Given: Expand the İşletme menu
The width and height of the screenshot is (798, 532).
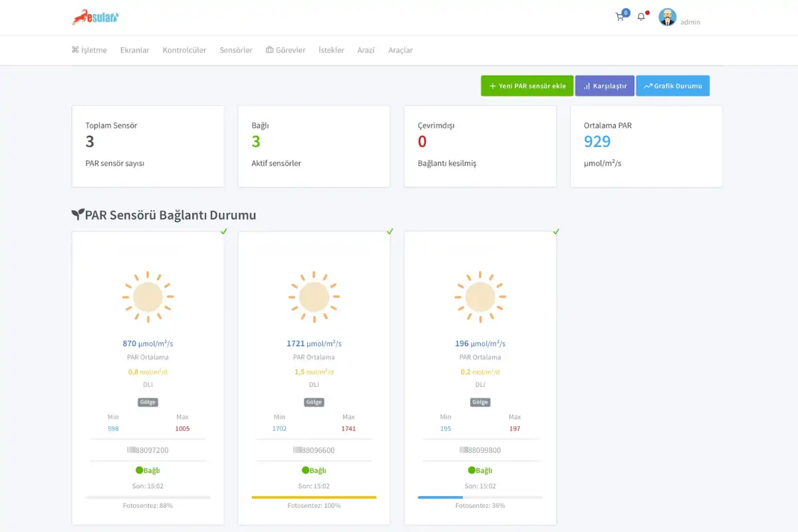Looking at the screenshot, I should click(x=89, y=50).
